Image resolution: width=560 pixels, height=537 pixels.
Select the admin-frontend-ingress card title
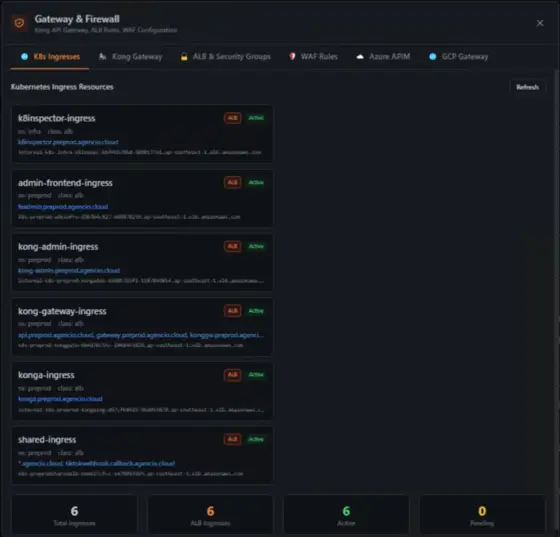(x=65, y=183)
